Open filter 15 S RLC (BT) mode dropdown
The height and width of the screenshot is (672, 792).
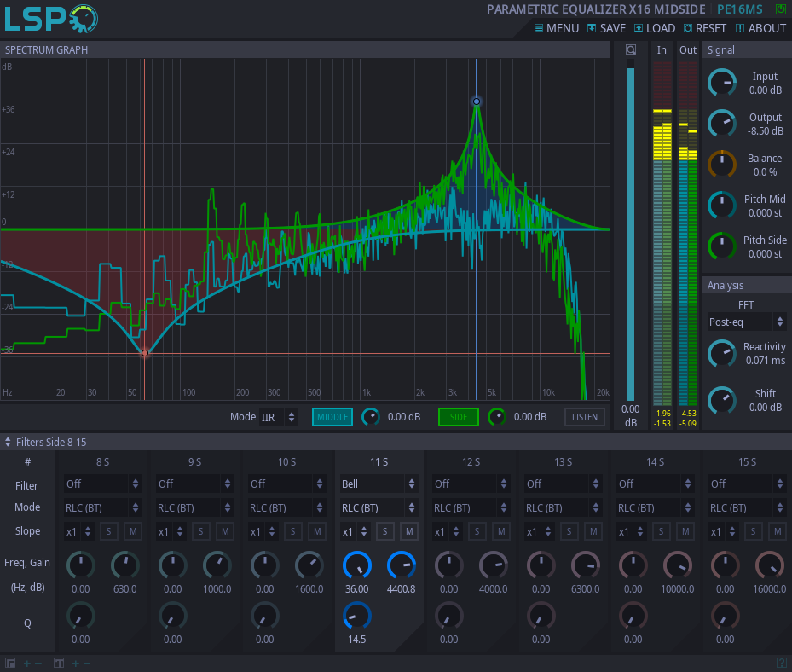click(747, 507)
